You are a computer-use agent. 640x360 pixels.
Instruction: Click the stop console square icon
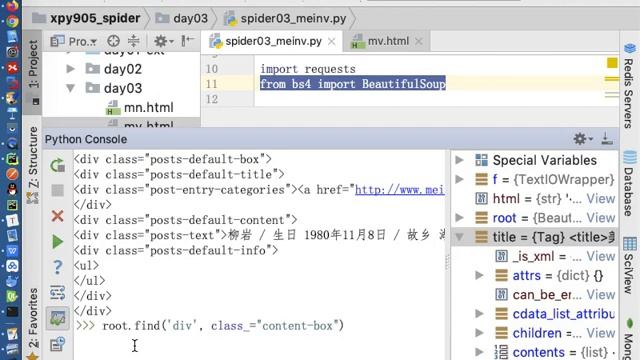point(58,190)
